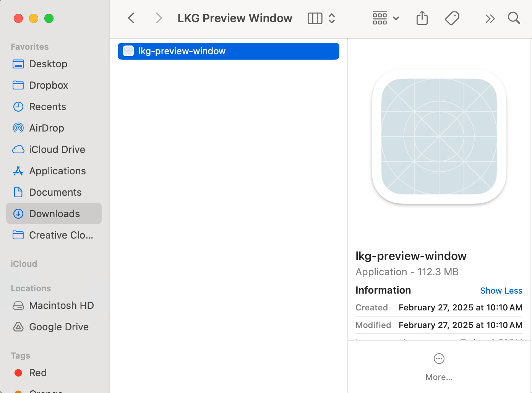Viewport: 532px width, 393px height.
Task: Open AirDrop from Favorites
Action: (x=46, y=128)
